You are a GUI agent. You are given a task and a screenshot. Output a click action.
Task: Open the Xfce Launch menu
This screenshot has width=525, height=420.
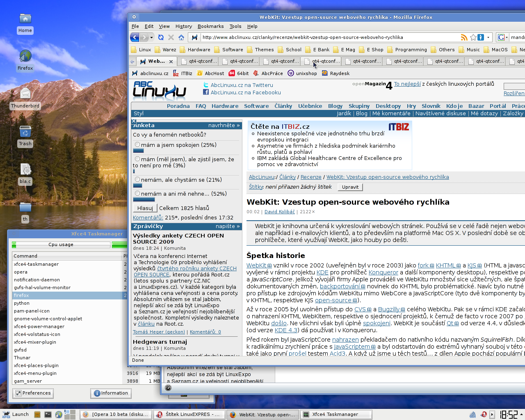click(x=16, y=414)
